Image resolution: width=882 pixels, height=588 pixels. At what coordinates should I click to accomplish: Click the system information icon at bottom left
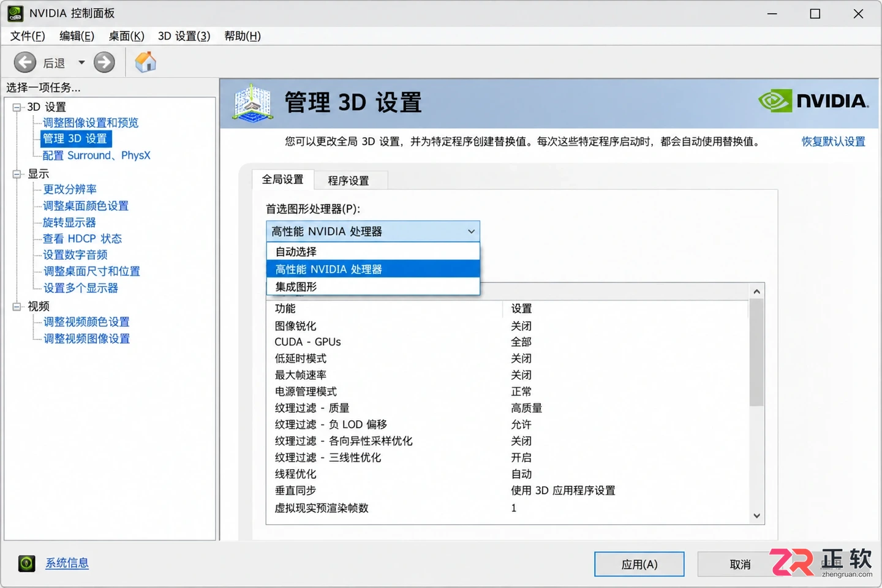(27, 563)
